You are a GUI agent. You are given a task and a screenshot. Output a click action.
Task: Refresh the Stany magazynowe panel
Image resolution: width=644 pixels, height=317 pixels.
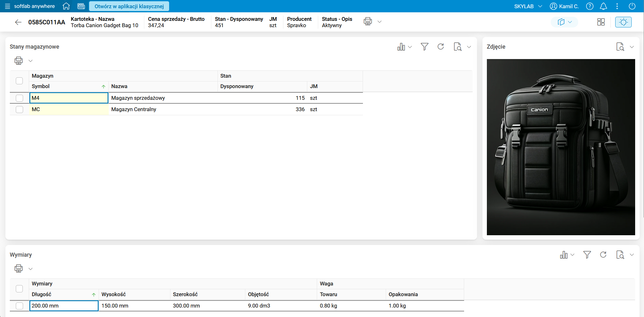click(441, 47)
